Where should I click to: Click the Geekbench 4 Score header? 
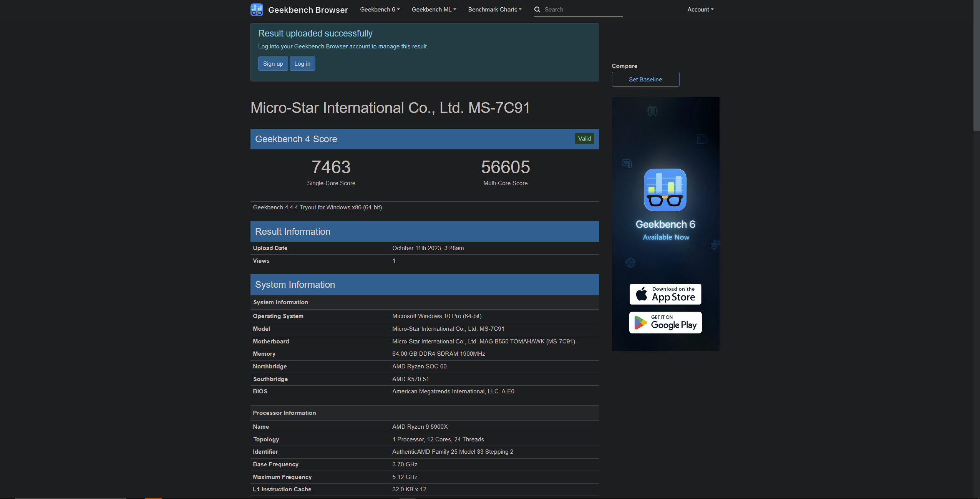pyautogui.click(x=425, y=139)
